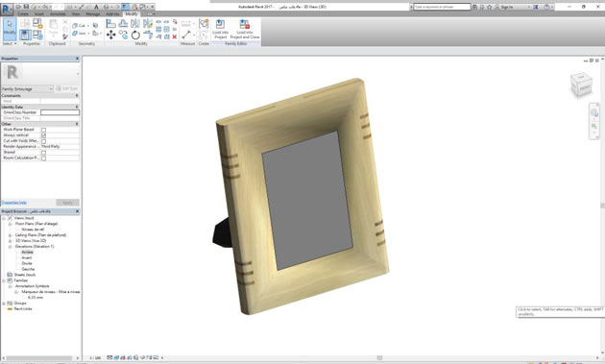This screenshot has width=605, height=364.
Task: Expand Ceiling Plans in Project Browser
Action: (11, 235)
